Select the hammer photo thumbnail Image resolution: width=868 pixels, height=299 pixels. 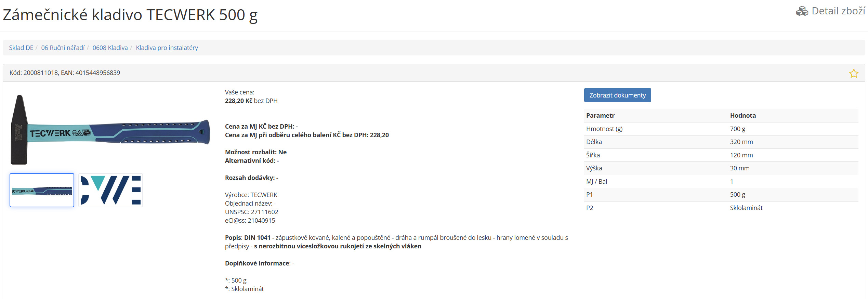point(42,190)
